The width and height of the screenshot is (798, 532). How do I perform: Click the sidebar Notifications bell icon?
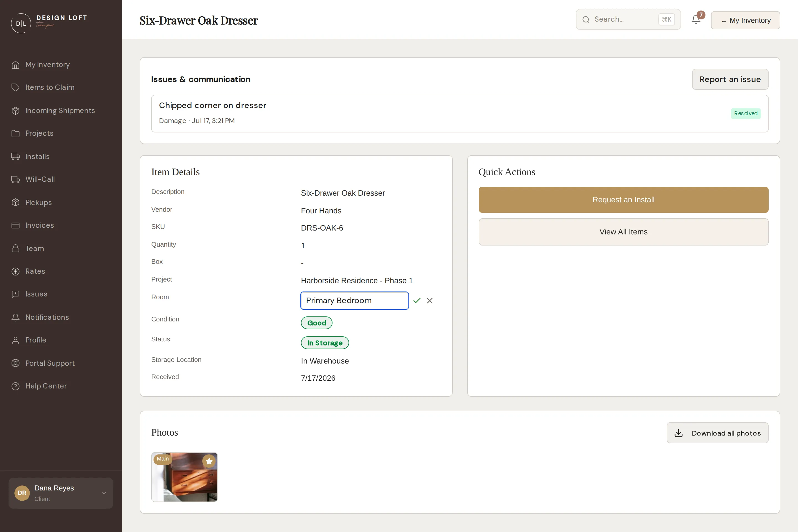tap(15, 317)
